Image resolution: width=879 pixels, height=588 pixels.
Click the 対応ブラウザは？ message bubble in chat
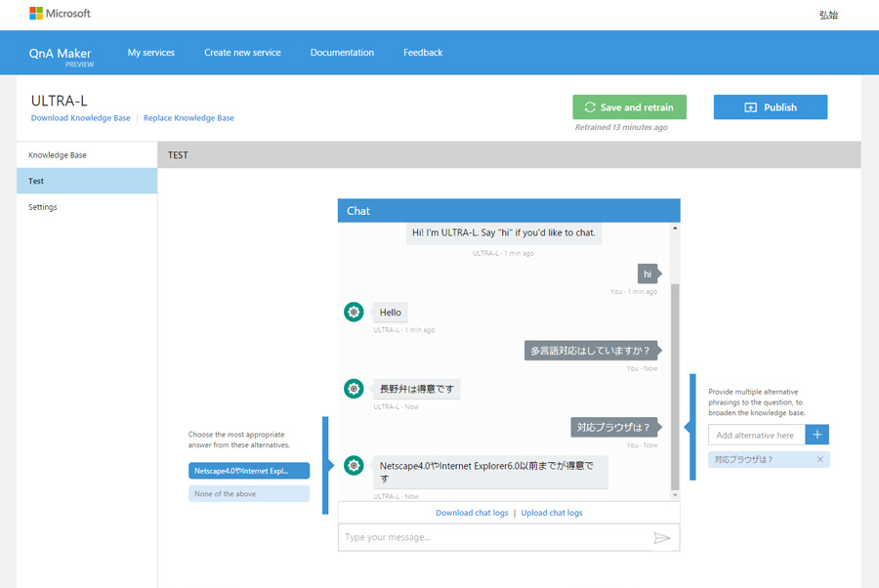tap(614, 427)
